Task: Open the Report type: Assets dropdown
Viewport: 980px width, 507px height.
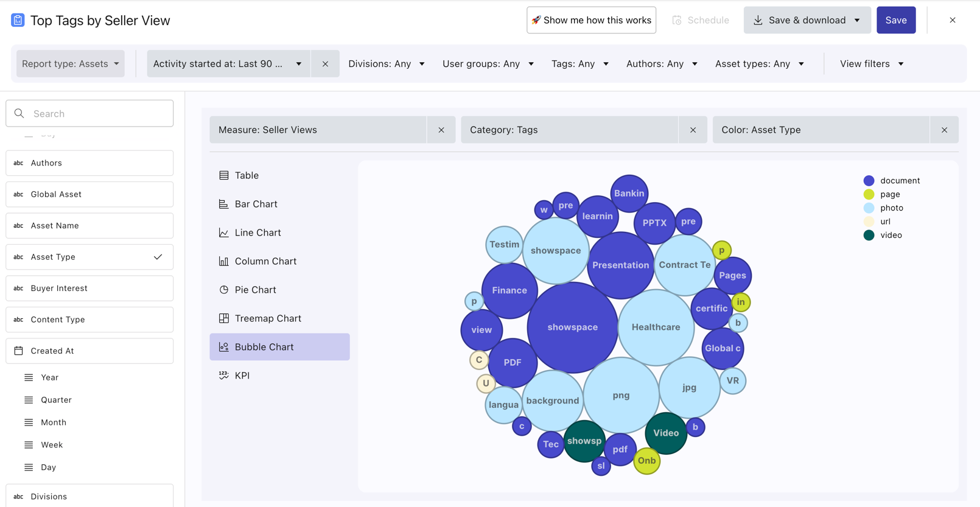Action: (71, 64)
